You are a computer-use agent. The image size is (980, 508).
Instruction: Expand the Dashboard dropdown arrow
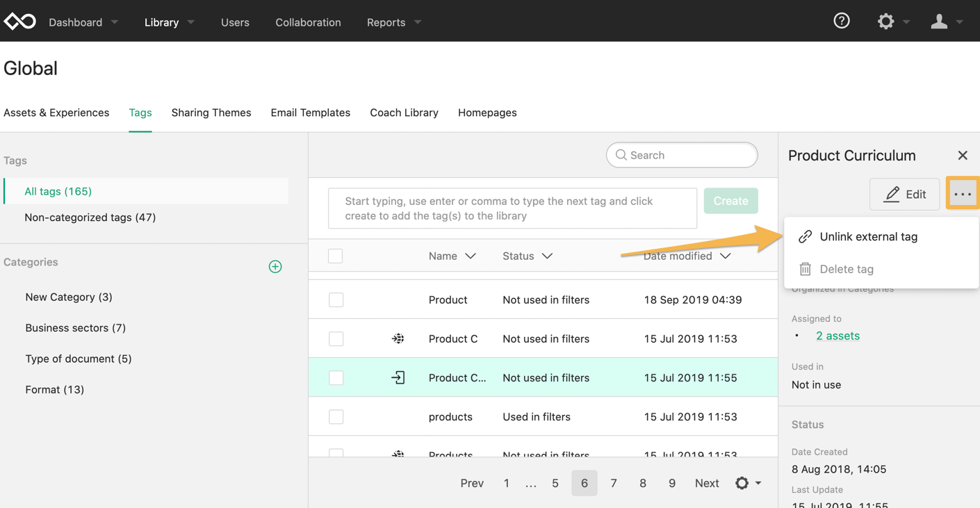[115, 22]
